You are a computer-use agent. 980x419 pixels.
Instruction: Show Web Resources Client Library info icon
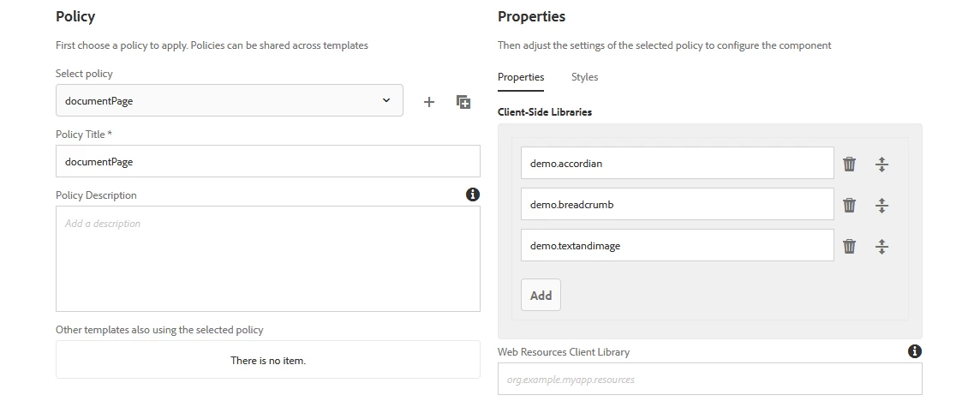pos(915,351)
